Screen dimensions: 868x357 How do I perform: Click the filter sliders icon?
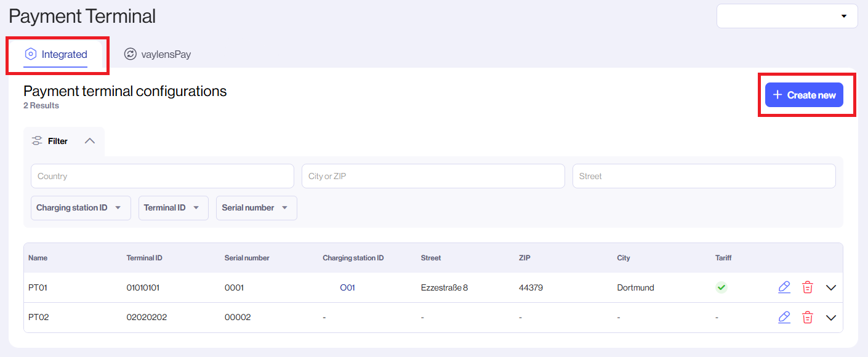(x=37, y=141)
